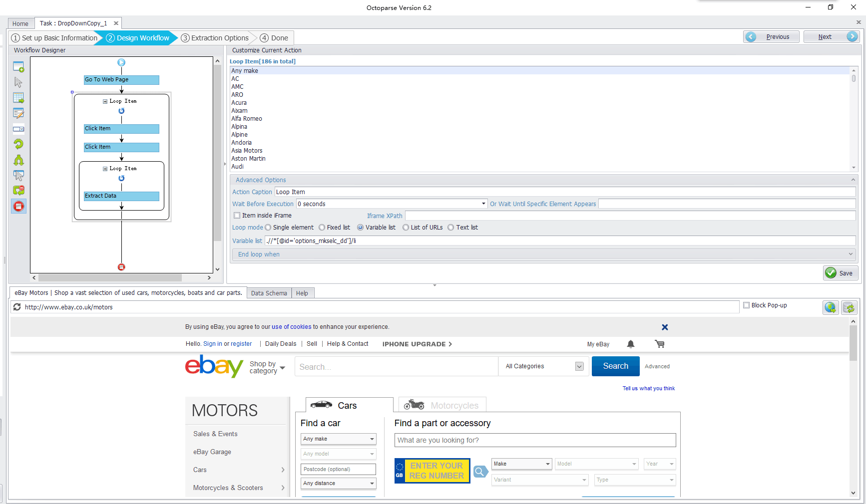Open the All Categories dropdown
Screen dimensions: 866x504
(x=579, y=366)
